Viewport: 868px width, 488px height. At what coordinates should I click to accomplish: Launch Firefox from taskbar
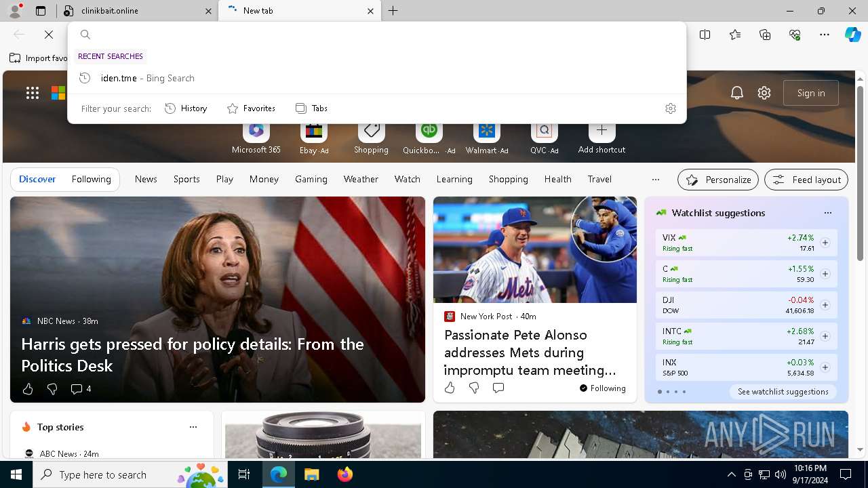(344, 474)
